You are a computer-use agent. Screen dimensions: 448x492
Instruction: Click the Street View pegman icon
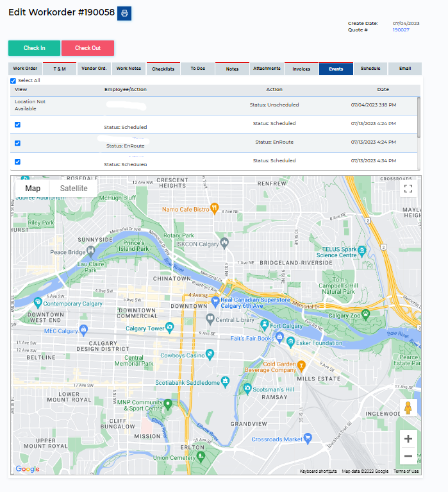408,408
